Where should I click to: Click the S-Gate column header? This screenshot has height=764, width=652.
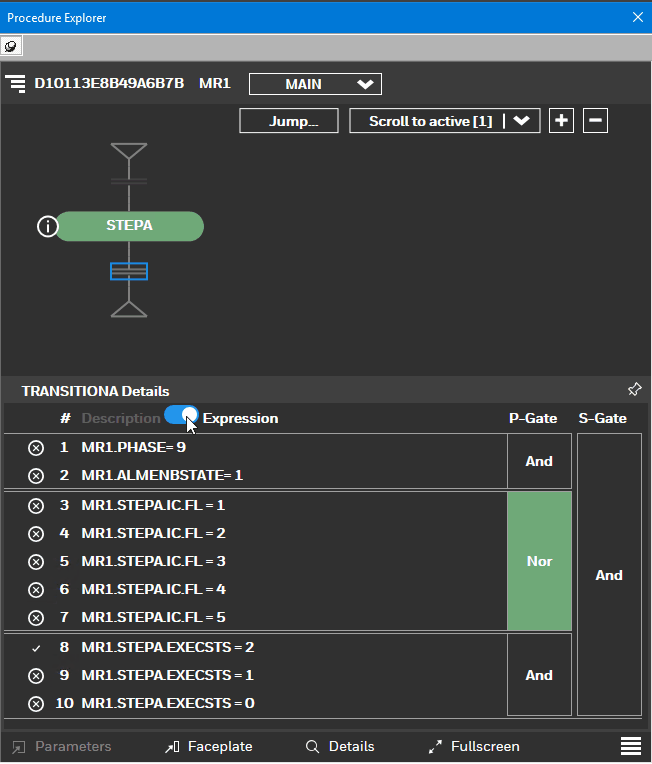pos(603,418)
